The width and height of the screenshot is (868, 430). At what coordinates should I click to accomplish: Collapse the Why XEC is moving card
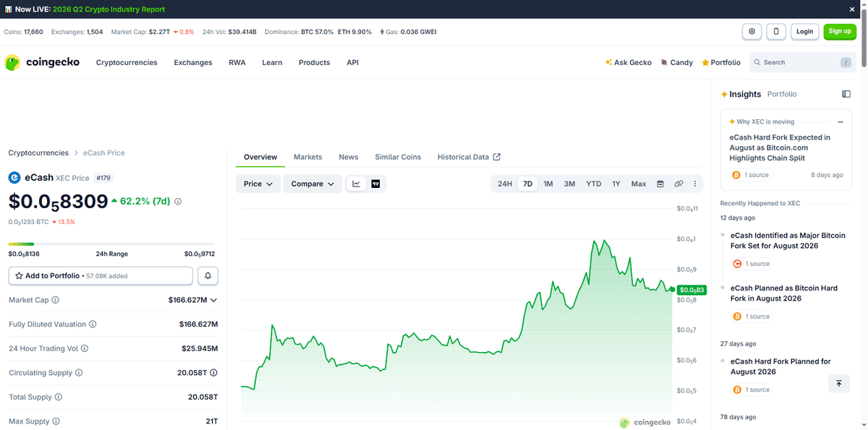click(x=841, y=122)
